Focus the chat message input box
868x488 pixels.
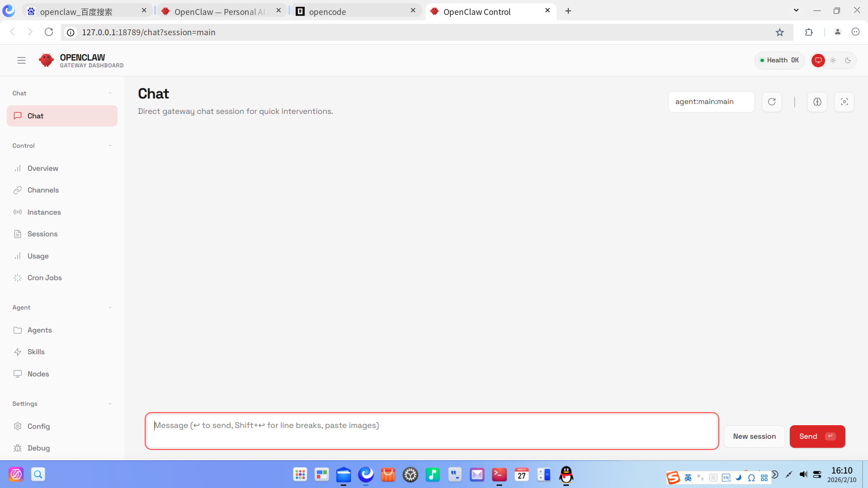click(x=431, y=431)
